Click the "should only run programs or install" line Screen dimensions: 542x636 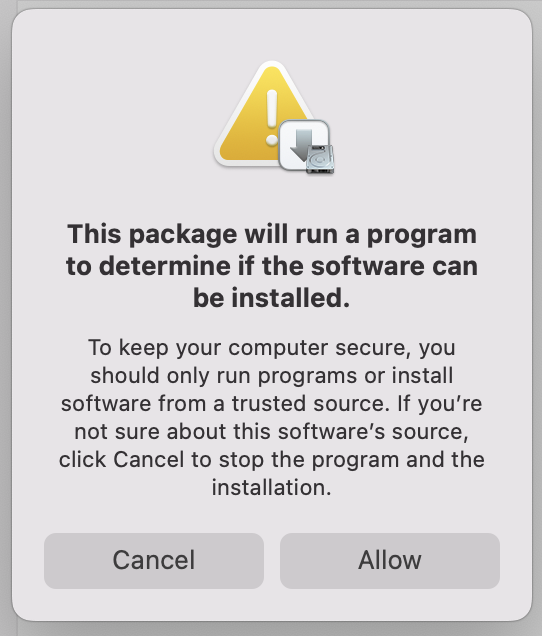(x=272, y=376)
